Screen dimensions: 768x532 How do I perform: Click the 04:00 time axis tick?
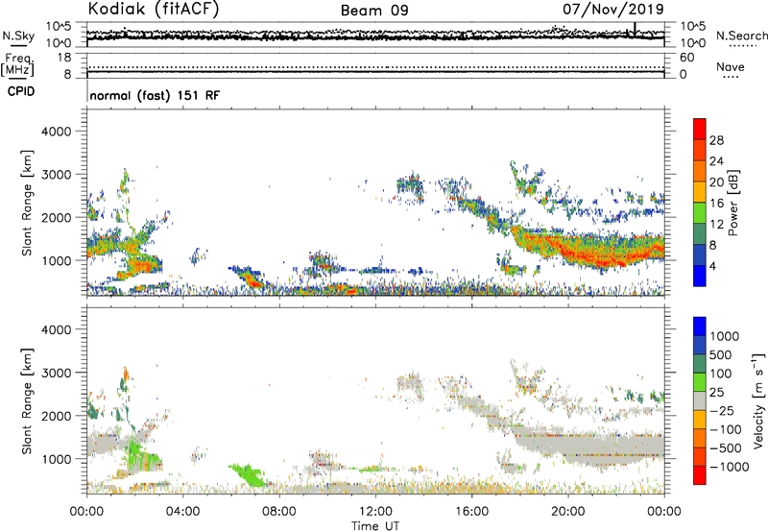tap(182, 512)
